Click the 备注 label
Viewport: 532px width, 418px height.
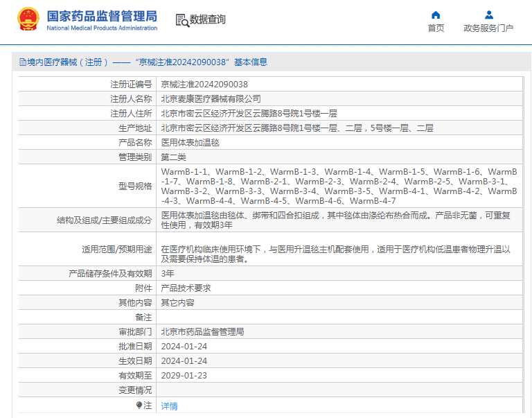143,317
